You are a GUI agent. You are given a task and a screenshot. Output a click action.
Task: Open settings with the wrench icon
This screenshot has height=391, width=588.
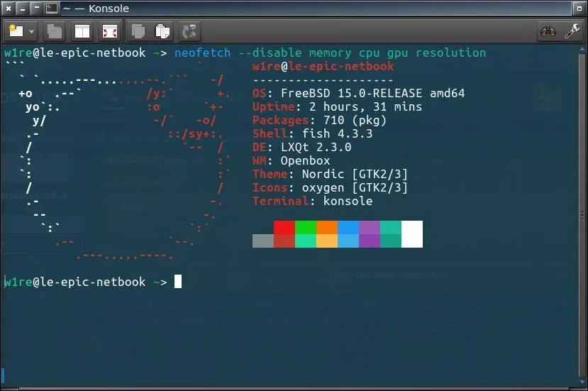point(572,31)
